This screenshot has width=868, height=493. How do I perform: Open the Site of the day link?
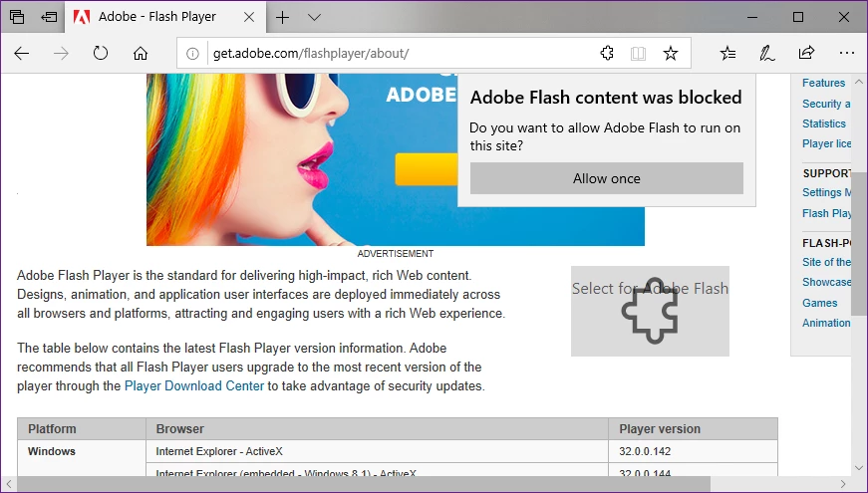click(x=826, y=262)
